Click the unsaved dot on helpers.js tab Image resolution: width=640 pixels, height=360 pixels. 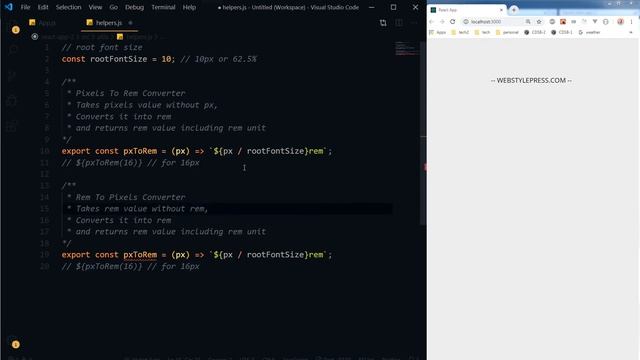tap(130, 23)
